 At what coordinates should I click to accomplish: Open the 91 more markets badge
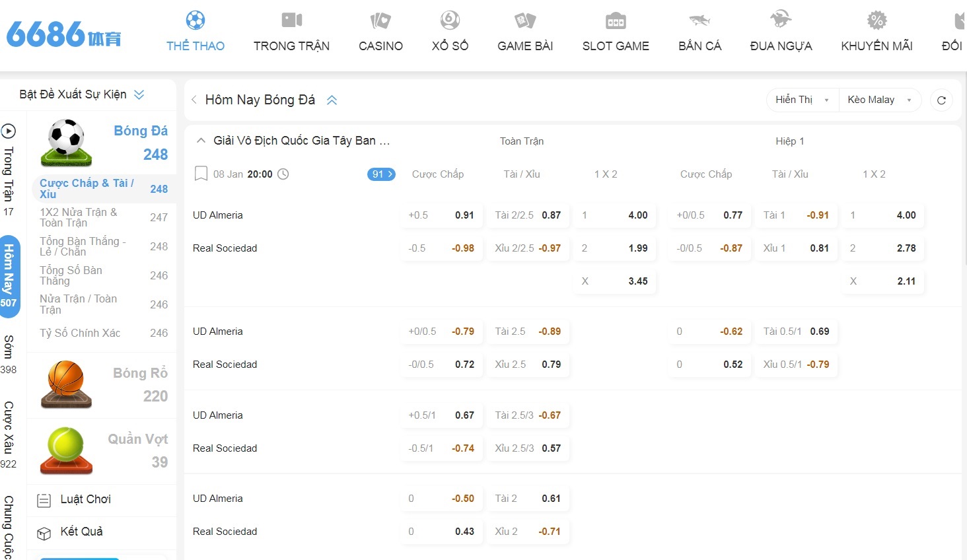click(x=381, y=174)
